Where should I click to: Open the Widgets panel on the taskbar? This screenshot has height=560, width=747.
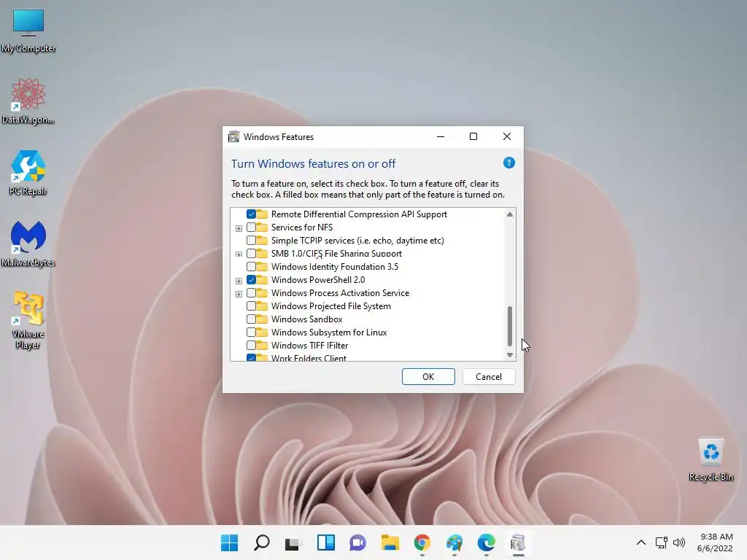(x=326, y=542)
